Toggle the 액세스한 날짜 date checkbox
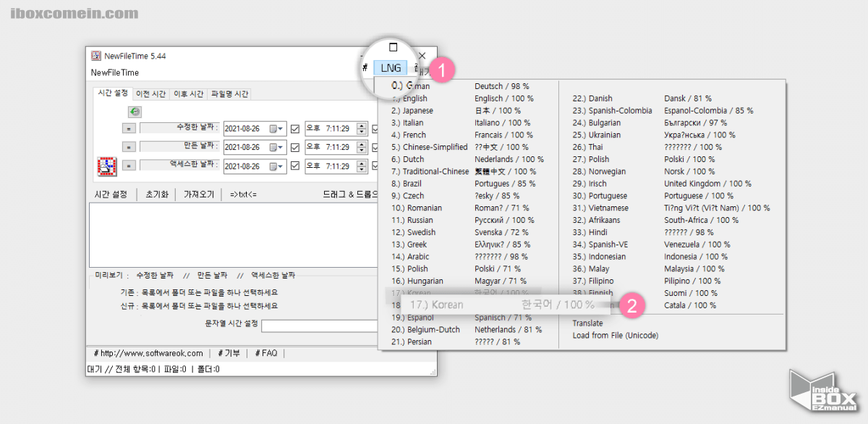868x424 pixels. (294, 166)
